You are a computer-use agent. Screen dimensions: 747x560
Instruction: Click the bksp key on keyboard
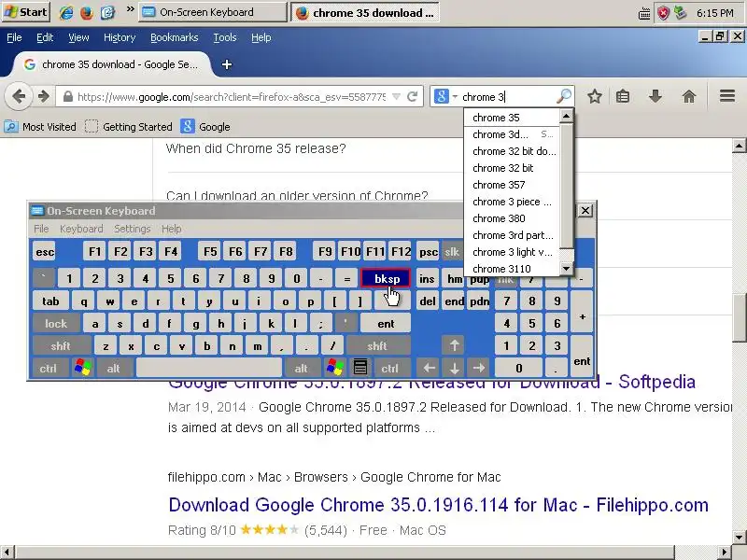coord(386,278)
